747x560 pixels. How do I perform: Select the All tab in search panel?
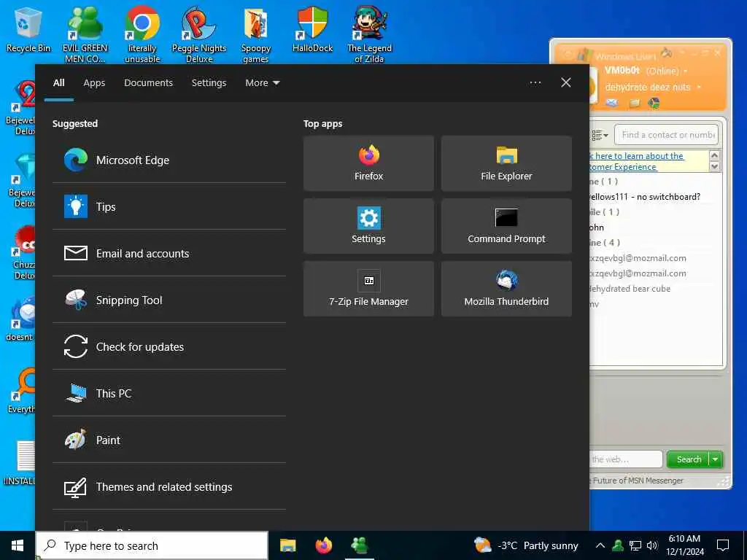click(58, 83)
